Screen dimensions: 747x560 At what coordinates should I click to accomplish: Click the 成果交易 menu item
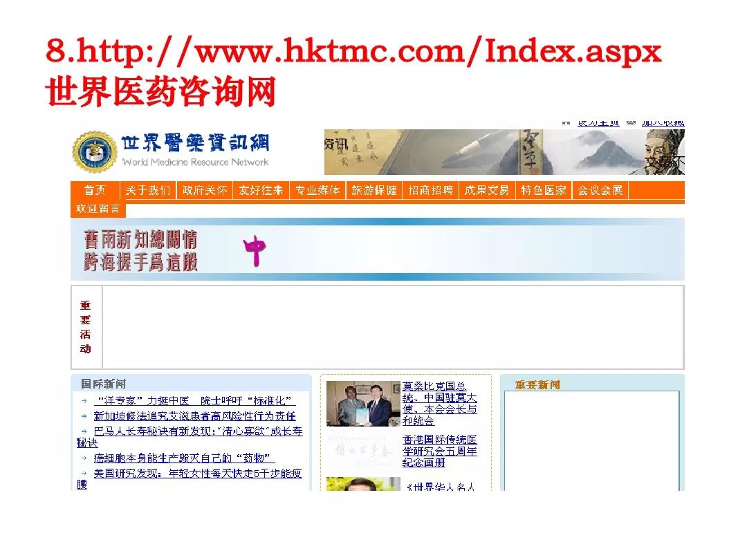(x=486, y=191)
